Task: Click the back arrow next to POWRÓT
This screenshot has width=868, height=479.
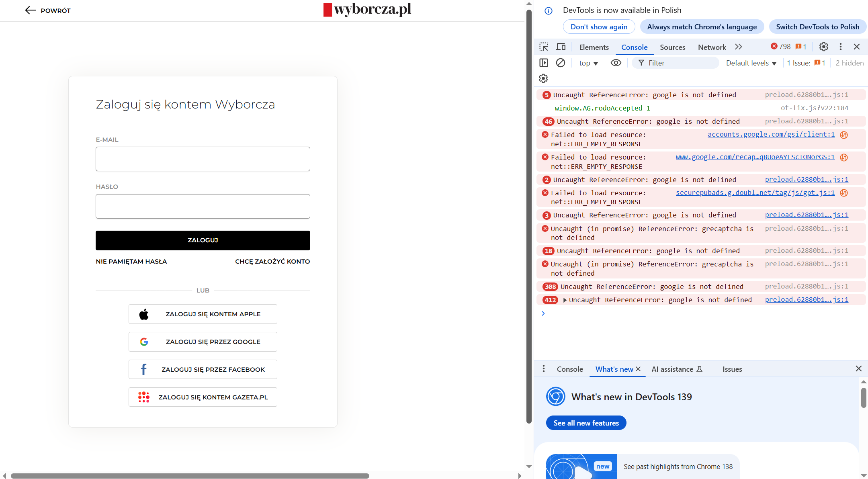Action: (31, 10)
